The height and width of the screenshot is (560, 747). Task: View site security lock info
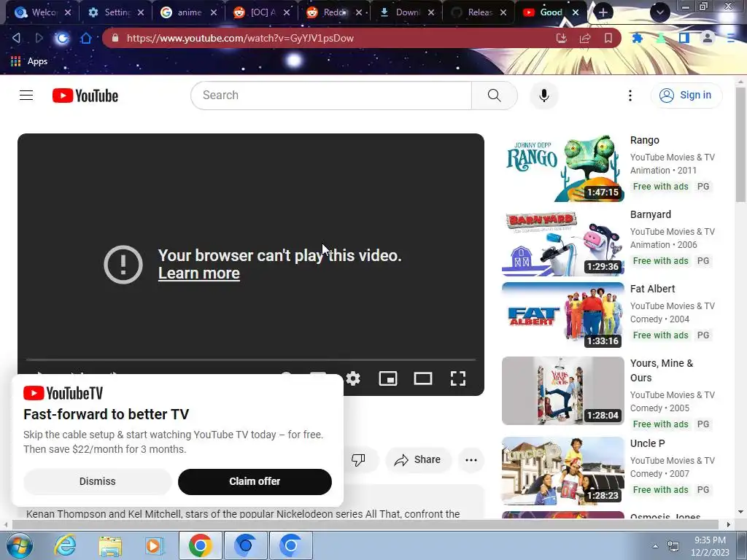coord(115,38)
